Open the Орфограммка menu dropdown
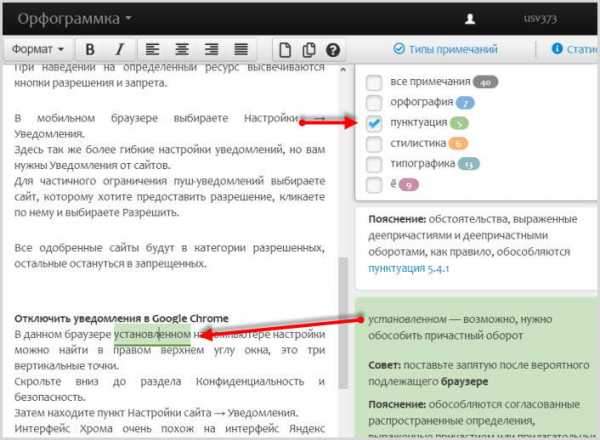600x440 pixels. [x=75, y=18]
